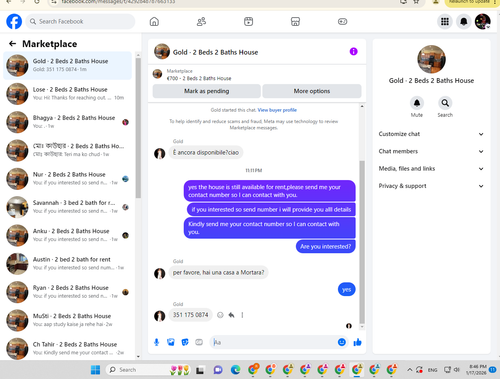Screen dimensions: 500x379
Task: Click Mark as pending button
Action: coord(207,91)
